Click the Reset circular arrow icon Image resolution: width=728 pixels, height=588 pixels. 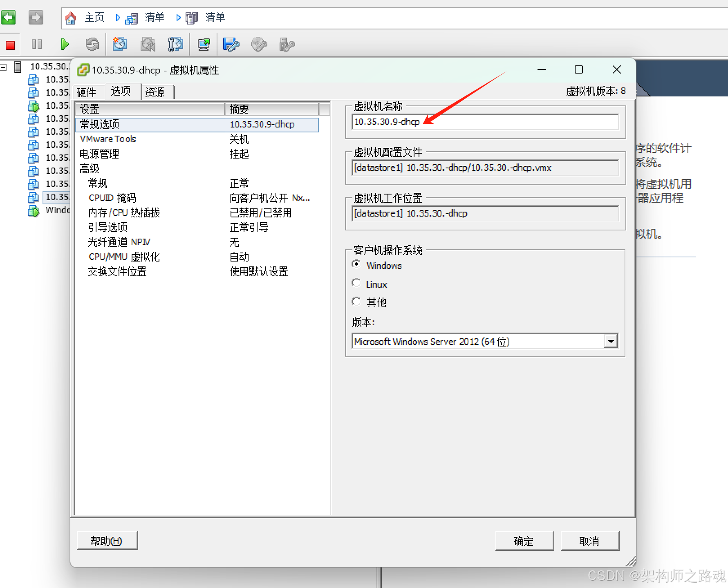click(92, 44)
